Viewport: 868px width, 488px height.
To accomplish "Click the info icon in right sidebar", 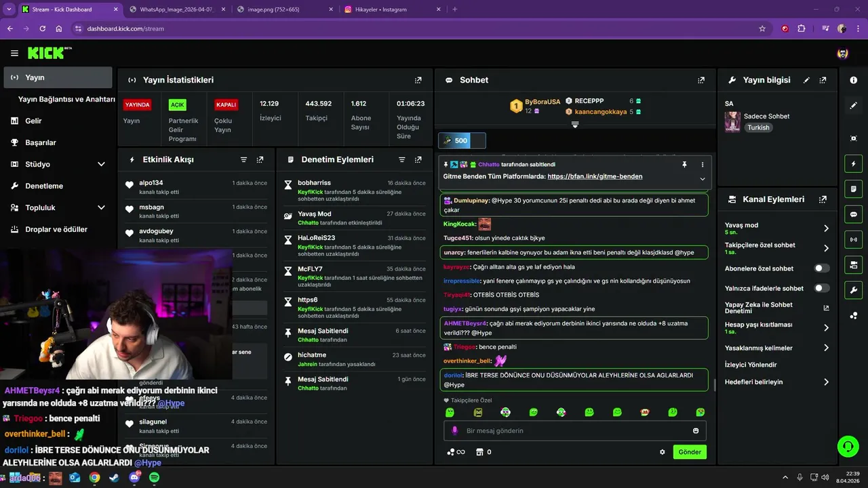I will point(853,80).
